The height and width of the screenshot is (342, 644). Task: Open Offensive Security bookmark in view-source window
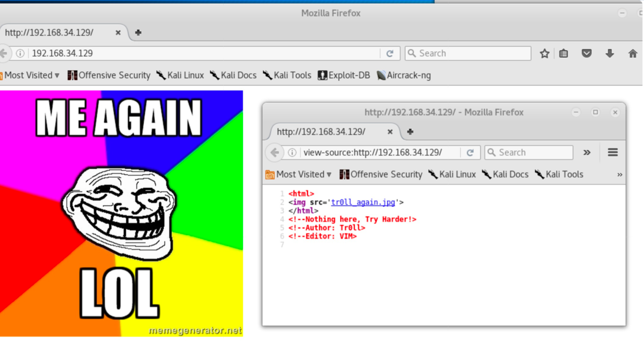pos(381,175)
